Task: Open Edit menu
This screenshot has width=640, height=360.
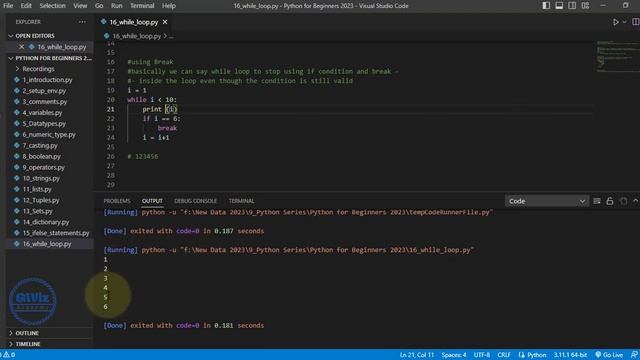Action: tap(26, 6)
